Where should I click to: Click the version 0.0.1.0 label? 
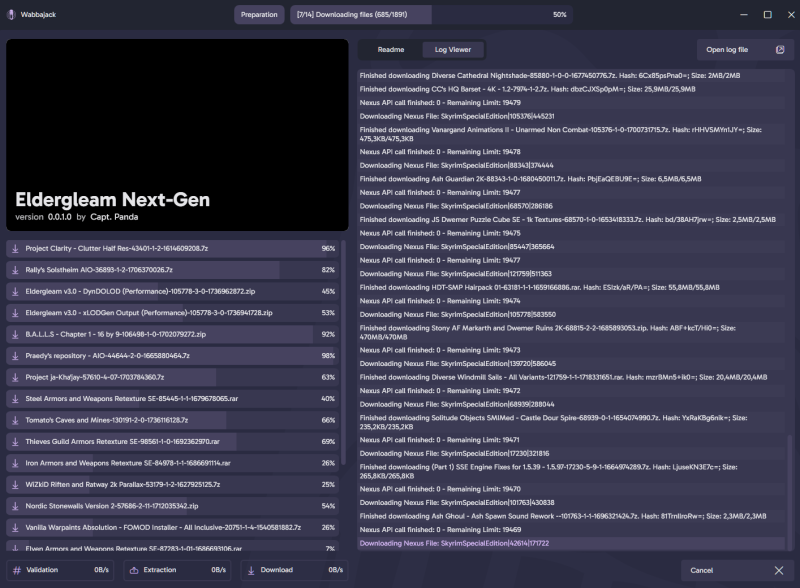(x=43, y=217)
